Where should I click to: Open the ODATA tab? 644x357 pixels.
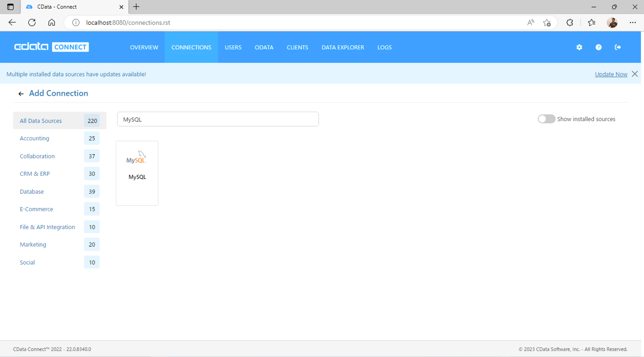(264, 47)
